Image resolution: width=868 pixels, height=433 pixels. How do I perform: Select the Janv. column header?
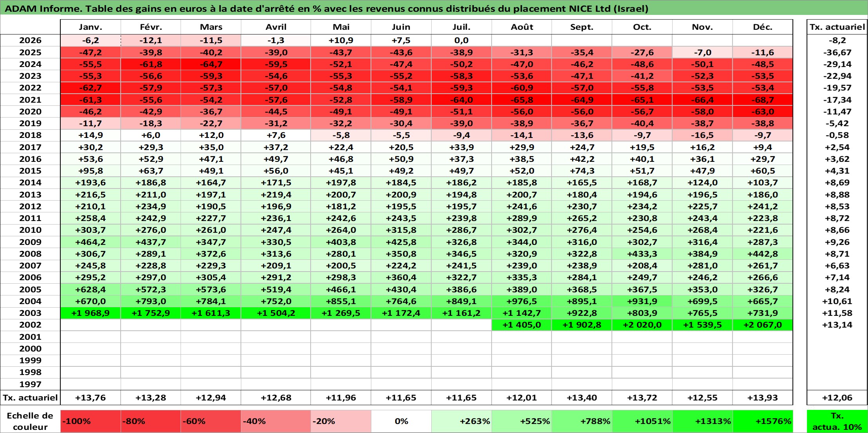point(90,27)
